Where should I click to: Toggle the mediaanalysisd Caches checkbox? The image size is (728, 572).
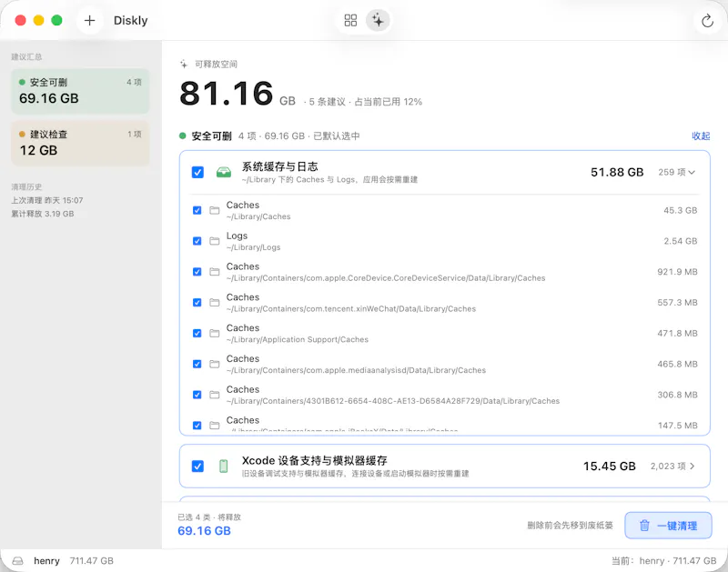tap(197, 364)
